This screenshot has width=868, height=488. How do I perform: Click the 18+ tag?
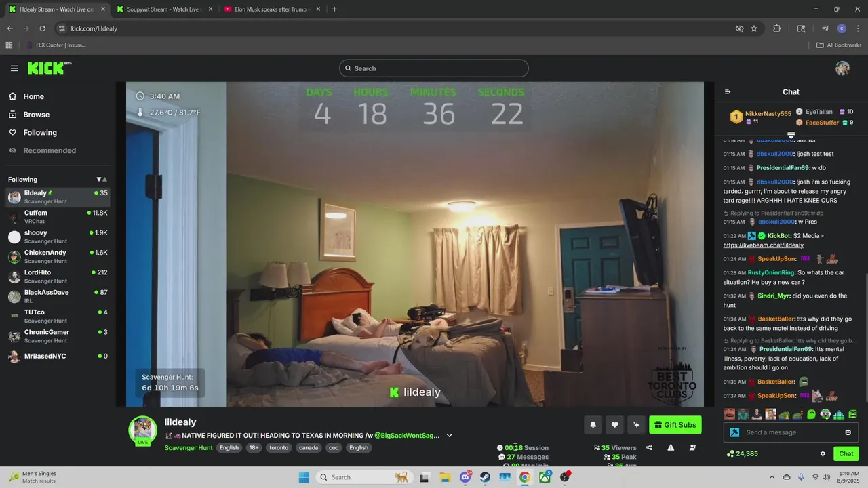pyautogui.click(x=254, y=448)
